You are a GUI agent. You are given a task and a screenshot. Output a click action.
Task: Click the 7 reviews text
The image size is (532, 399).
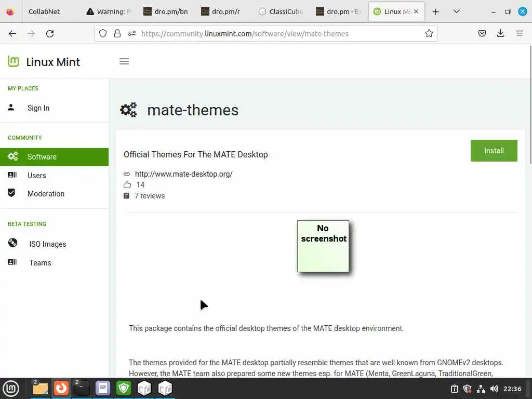(150, 196)
